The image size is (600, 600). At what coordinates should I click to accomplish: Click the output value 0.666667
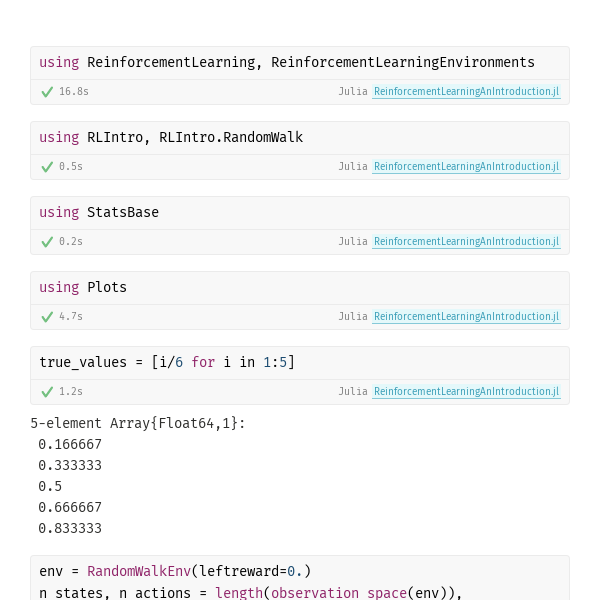click(x=70, y=508)
